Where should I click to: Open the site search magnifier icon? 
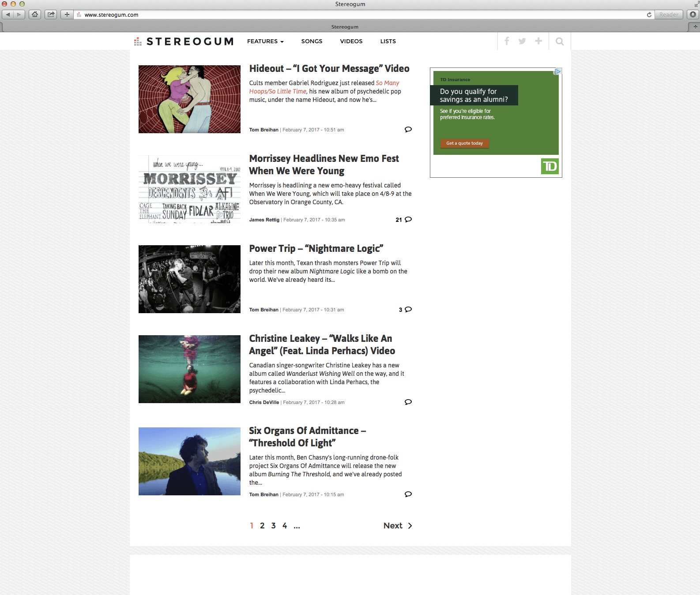click(560, 41)
